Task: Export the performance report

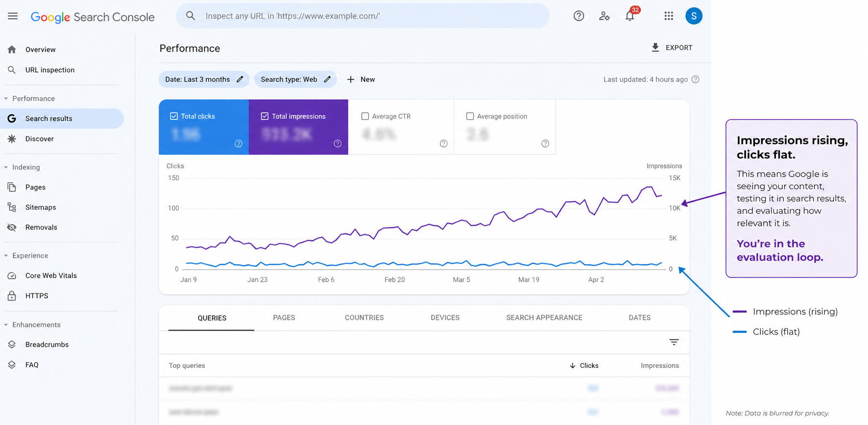Action: [672, 47]
